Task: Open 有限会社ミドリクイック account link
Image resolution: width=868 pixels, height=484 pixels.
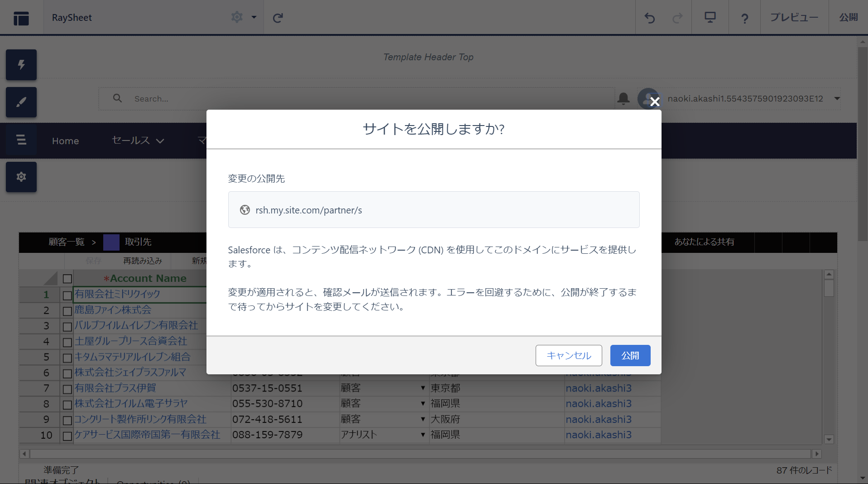Action: (117, 294)
